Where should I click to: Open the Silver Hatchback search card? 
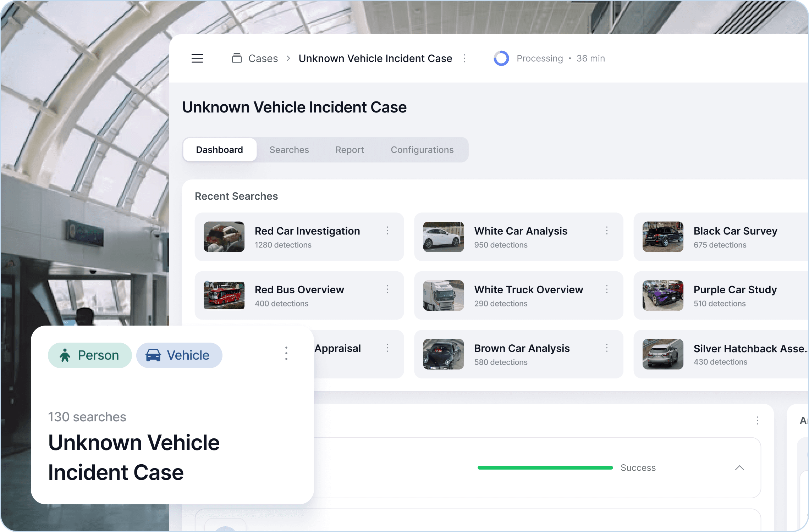tap(721, 354)
